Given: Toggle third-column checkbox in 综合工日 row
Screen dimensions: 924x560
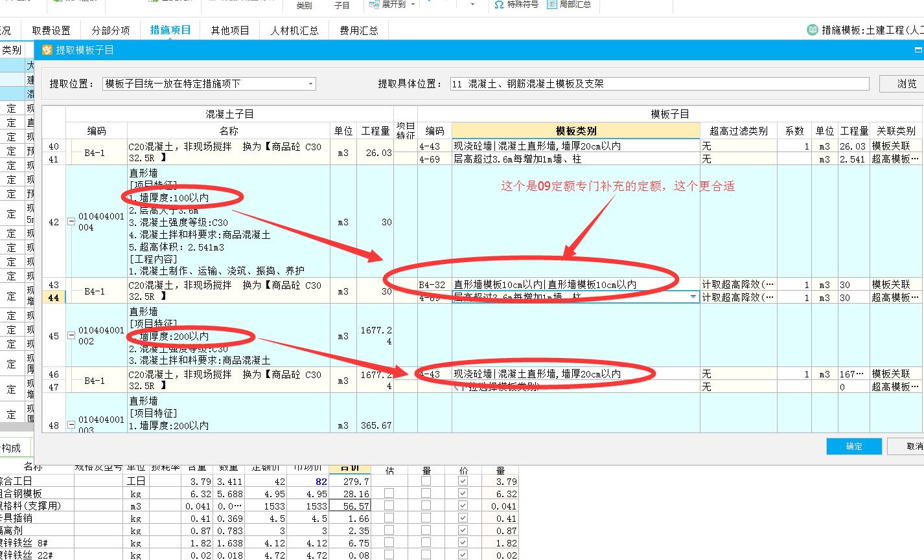Looking at the screenshot, I should pyautogui.click(x=463, y=481).
